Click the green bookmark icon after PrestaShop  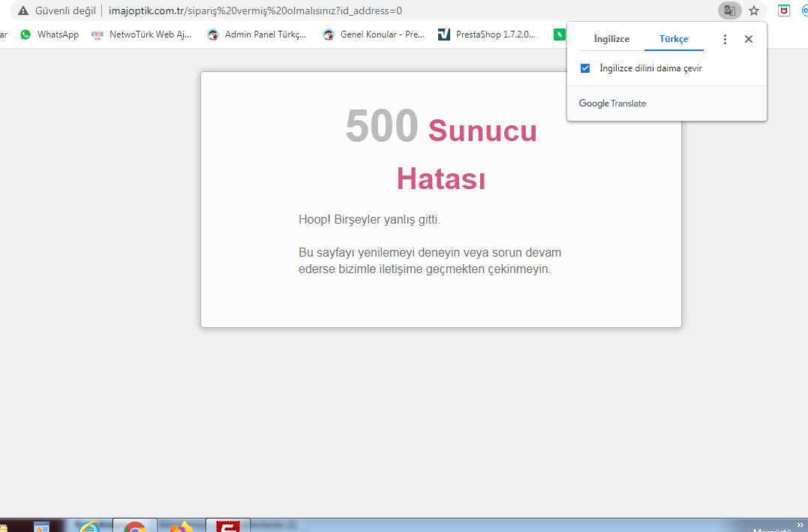pyautogui.click(x=559, y=35)
